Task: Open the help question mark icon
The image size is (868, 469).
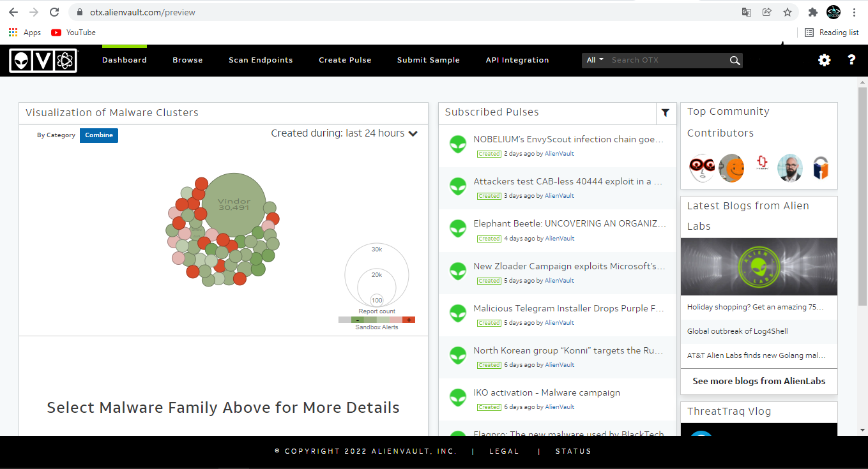Action: (851, 60)
